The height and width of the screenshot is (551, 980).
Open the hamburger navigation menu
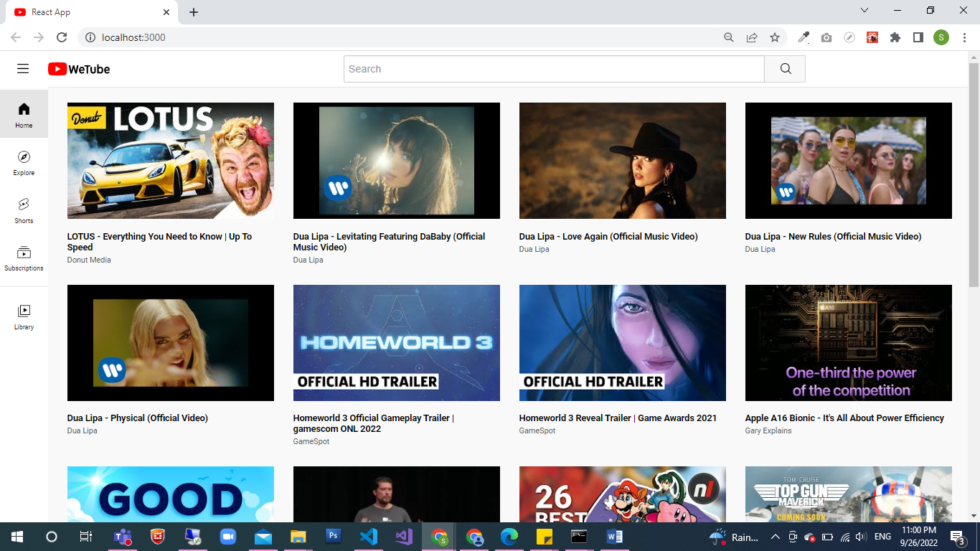click(23, 68)
